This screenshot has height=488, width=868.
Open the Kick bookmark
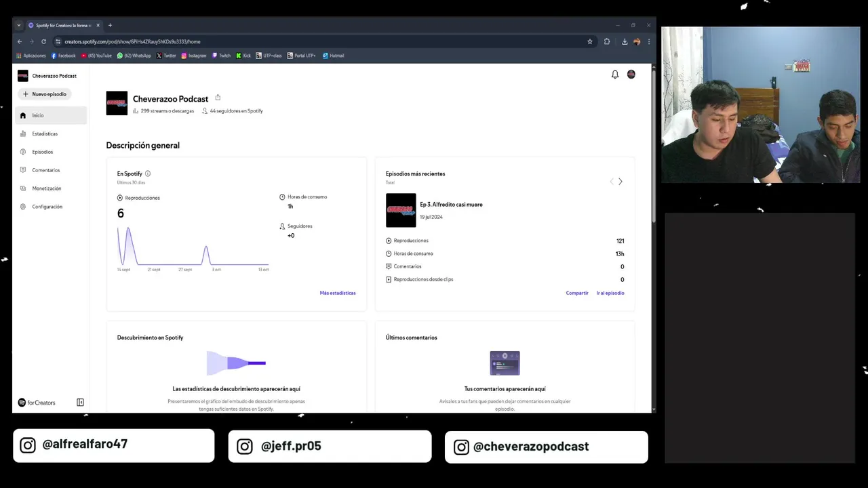pos(243,56)
